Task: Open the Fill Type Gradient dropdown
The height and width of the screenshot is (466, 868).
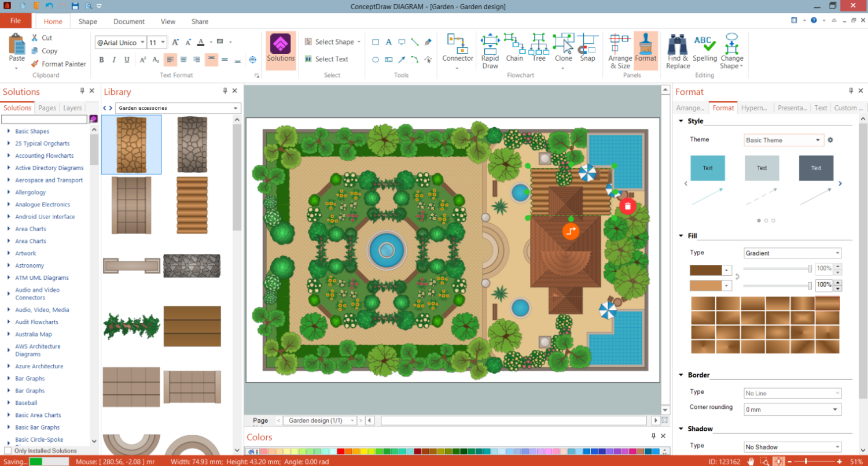Action: 792,253
